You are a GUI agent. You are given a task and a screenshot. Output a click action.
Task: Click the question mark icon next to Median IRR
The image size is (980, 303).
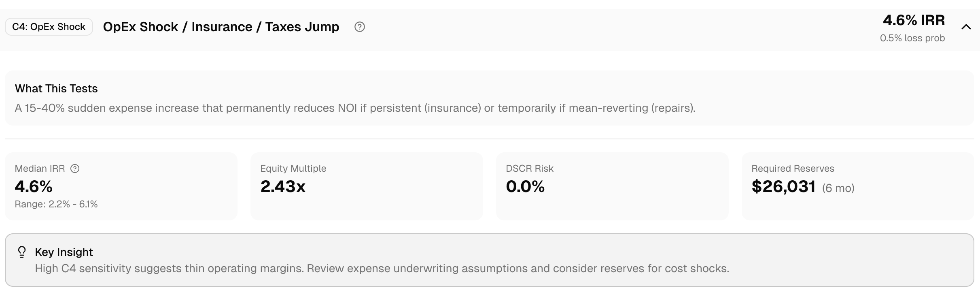click(x=75, y=168)
